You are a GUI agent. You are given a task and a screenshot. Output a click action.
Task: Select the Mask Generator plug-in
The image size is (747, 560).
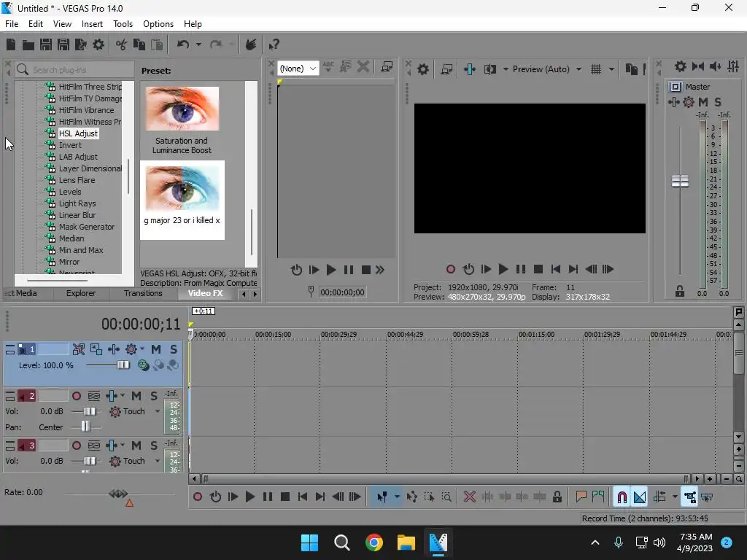point(86,227)
